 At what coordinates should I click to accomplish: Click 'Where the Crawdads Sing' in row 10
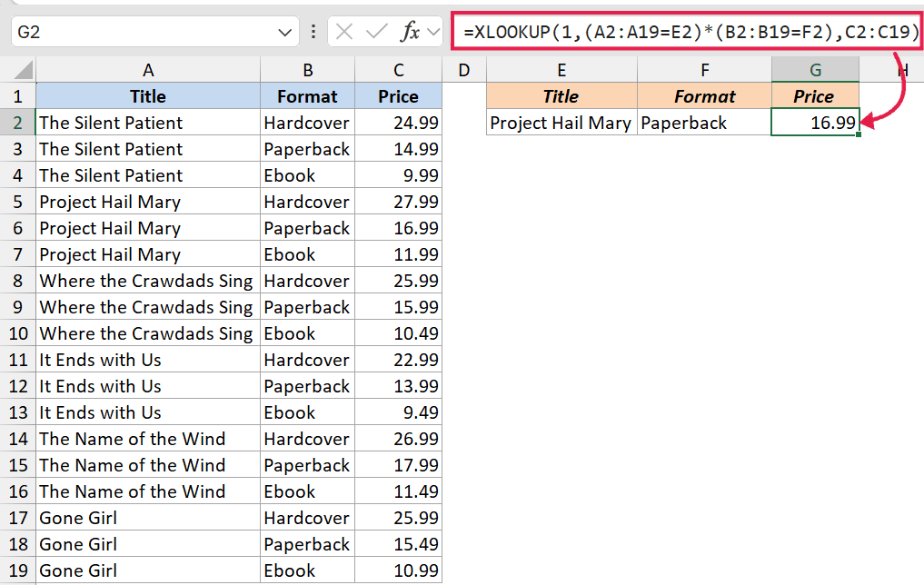[148, 333]
